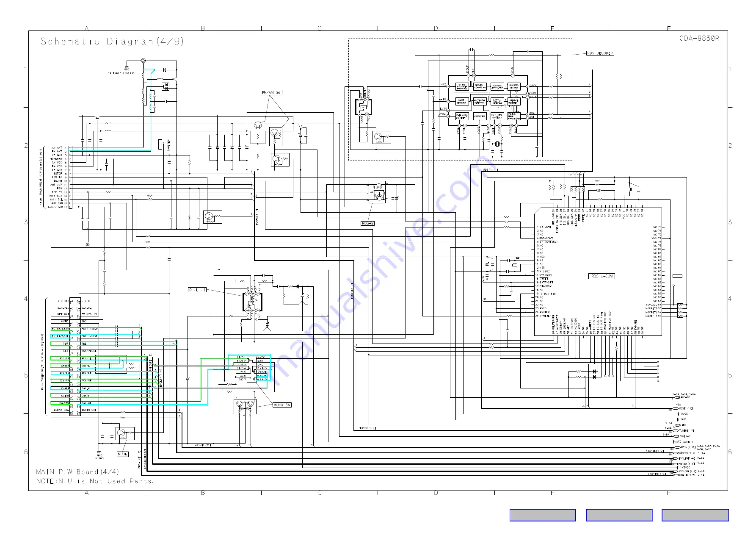Click the '16 BATT-DET' pin on RDS u-COM
This screenshot has width=756, height=535.
[x=544, y=283]
